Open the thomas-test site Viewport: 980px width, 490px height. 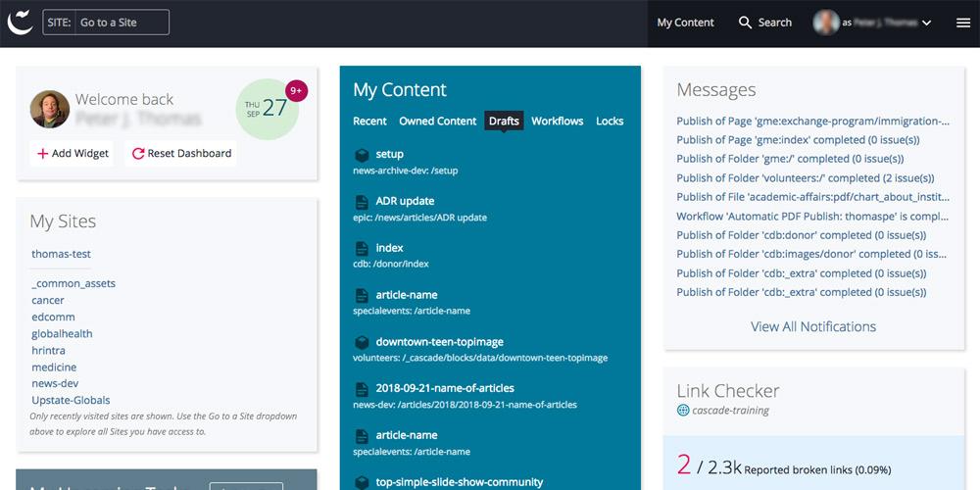pos(61,254)
